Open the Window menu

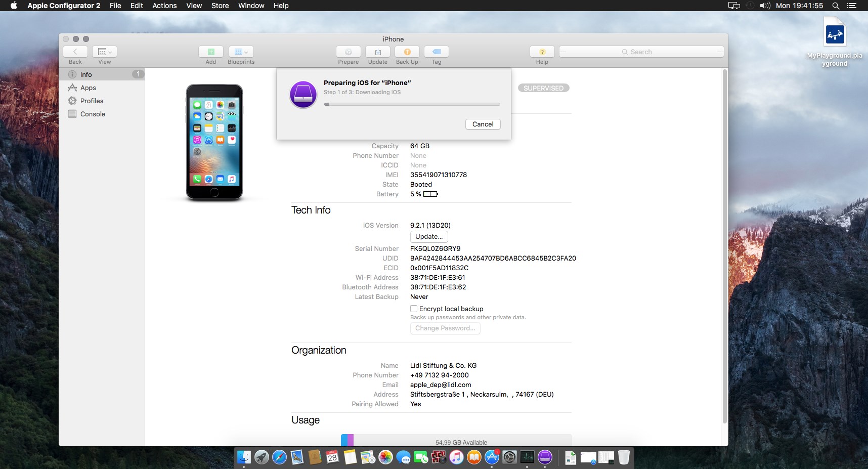(x=251, y=6)
